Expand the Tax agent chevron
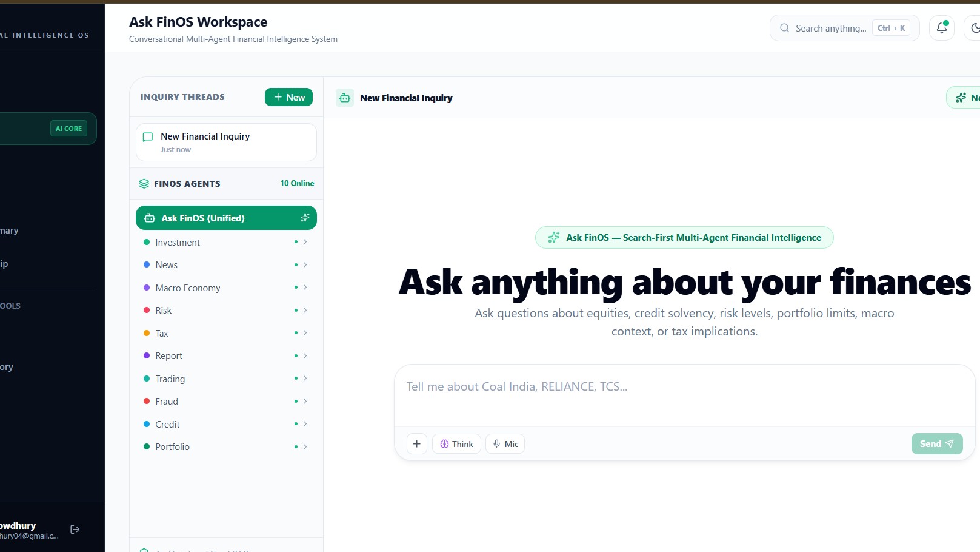Image resolution: width=980 pixels, height=552 pixels. click(x=305, y=333)
